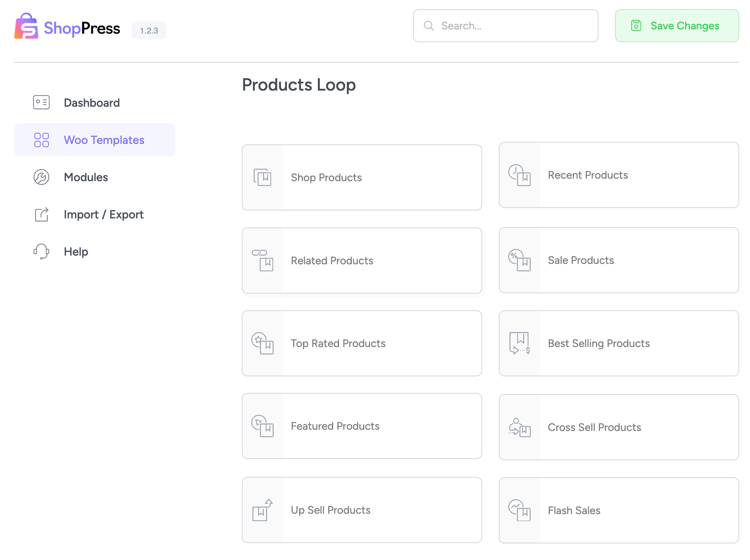The height and width of the screenshot is (560, 750).
Task: Click the Flash Sales icon
Action: coord(519,510)
